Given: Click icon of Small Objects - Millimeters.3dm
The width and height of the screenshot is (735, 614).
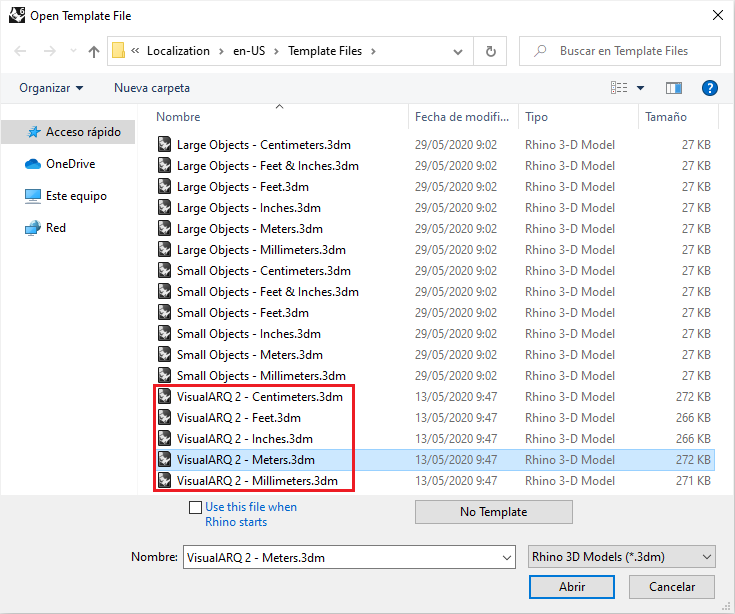Looking at the screenshot, I should pyautogui.click(x=165, y=375).
